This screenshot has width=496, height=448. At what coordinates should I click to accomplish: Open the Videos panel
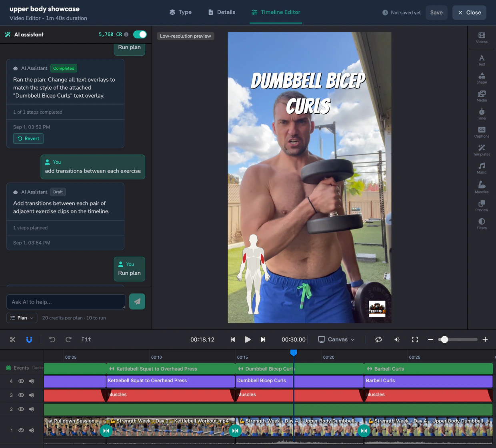point(482,38)
